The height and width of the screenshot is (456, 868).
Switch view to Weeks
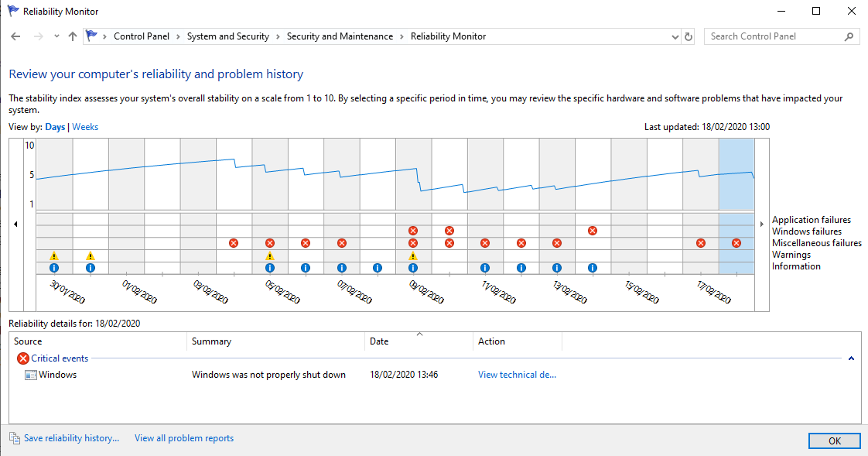tap(84, 126)
